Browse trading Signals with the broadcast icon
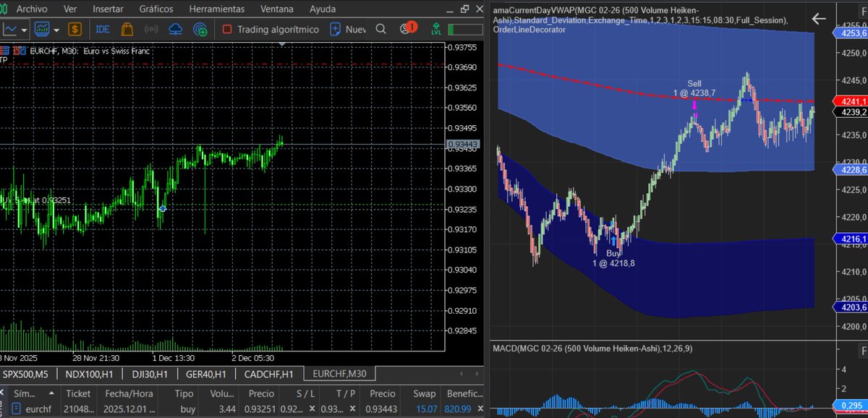The image size is (868, 418). tap(150, 30)
